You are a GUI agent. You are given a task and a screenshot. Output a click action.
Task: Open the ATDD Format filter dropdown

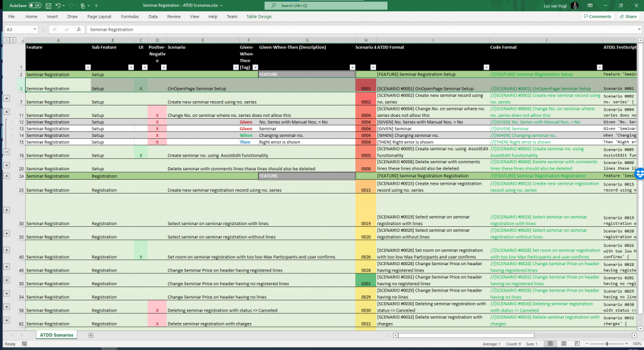pyautogui.click(x=486, y=67)
